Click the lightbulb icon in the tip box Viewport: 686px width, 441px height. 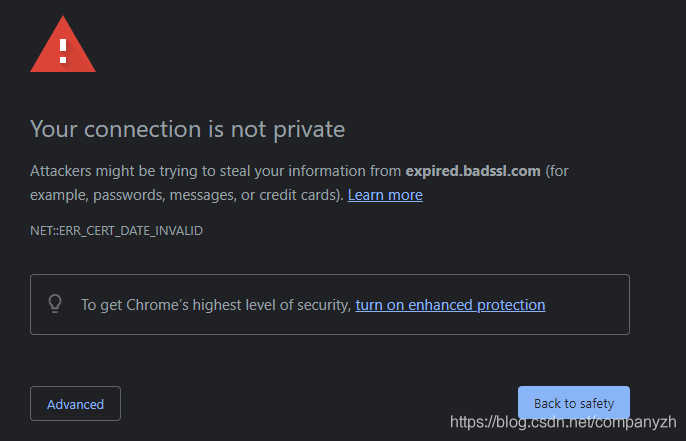56,304
